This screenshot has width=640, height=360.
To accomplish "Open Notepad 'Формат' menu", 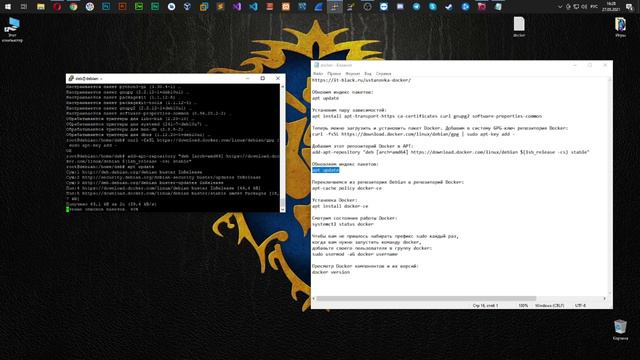I will click(x=353, y=74).
